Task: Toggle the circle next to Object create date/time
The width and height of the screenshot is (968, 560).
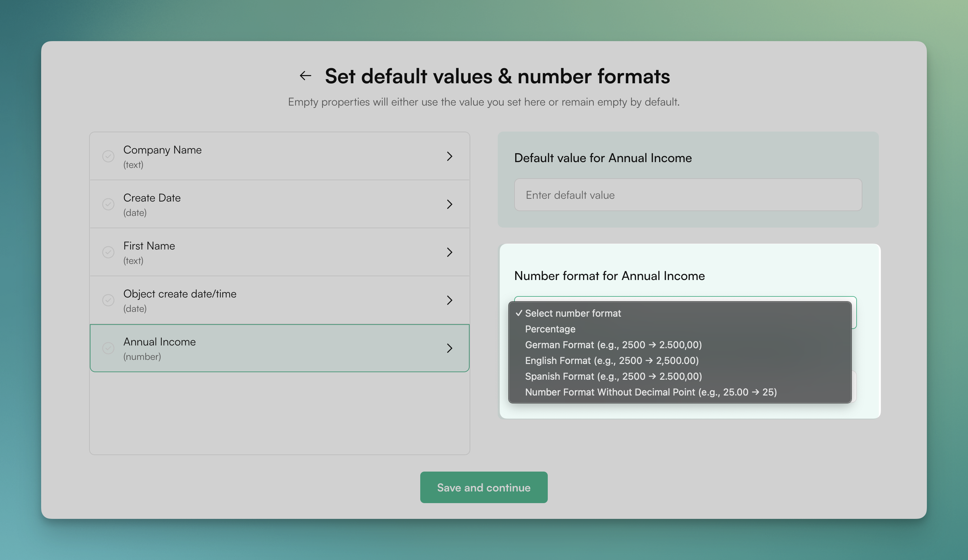Action: coord(108,300)
